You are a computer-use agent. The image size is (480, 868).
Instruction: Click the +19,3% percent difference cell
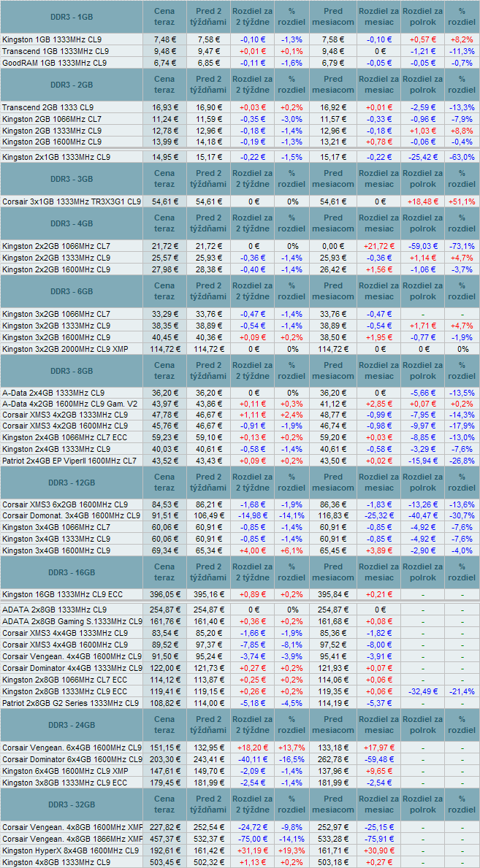tap(291, 850)
